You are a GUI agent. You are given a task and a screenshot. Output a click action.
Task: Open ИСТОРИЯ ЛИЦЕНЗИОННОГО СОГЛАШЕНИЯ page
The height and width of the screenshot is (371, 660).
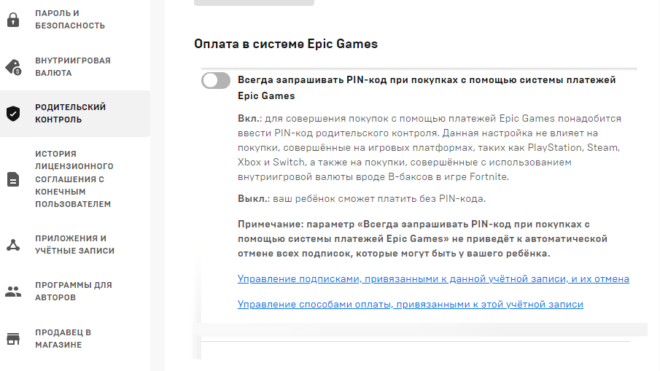[74, 179]
